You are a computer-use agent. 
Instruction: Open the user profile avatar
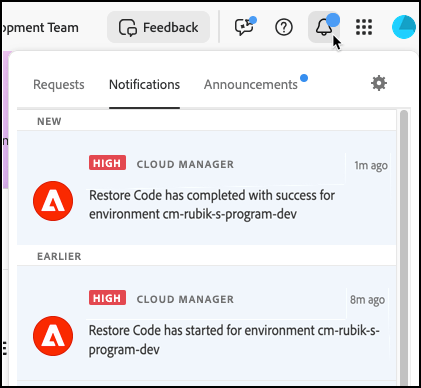(404, 27)
